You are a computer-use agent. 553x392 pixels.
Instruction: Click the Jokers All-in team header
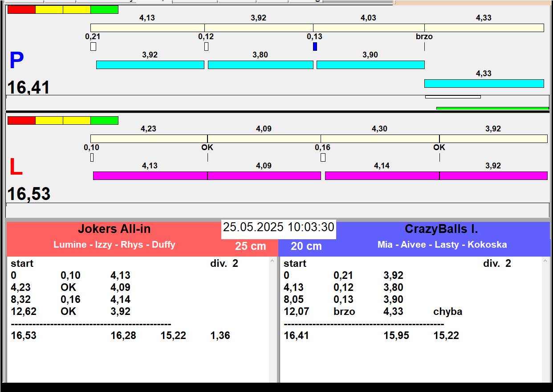(114, 229)
